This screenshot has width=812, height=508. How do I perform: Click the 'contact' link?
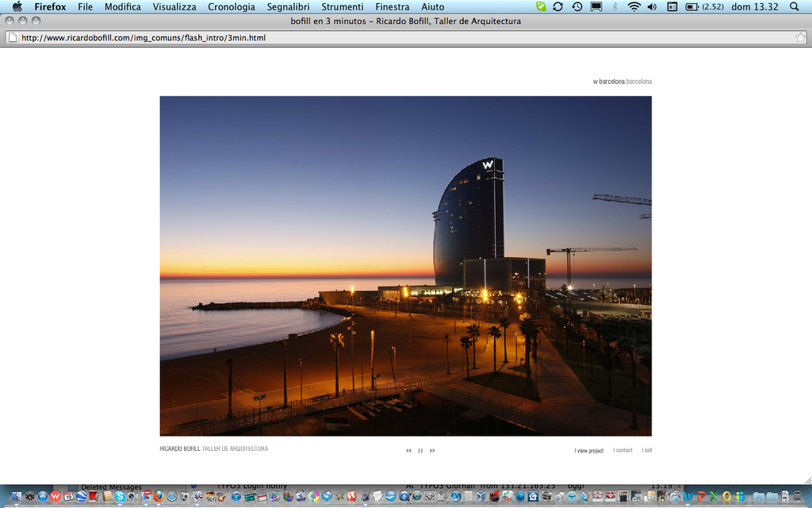(623, 451)
